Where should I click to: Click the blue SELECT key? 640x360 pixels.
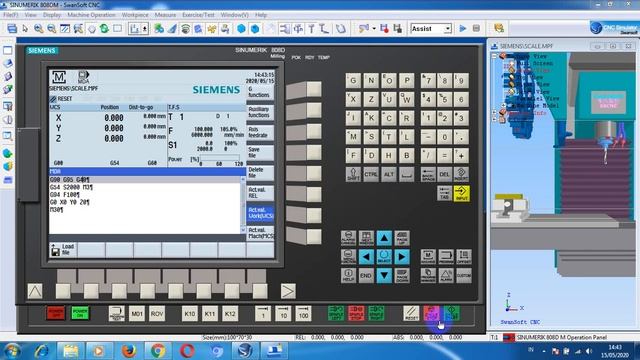(384, 257)
